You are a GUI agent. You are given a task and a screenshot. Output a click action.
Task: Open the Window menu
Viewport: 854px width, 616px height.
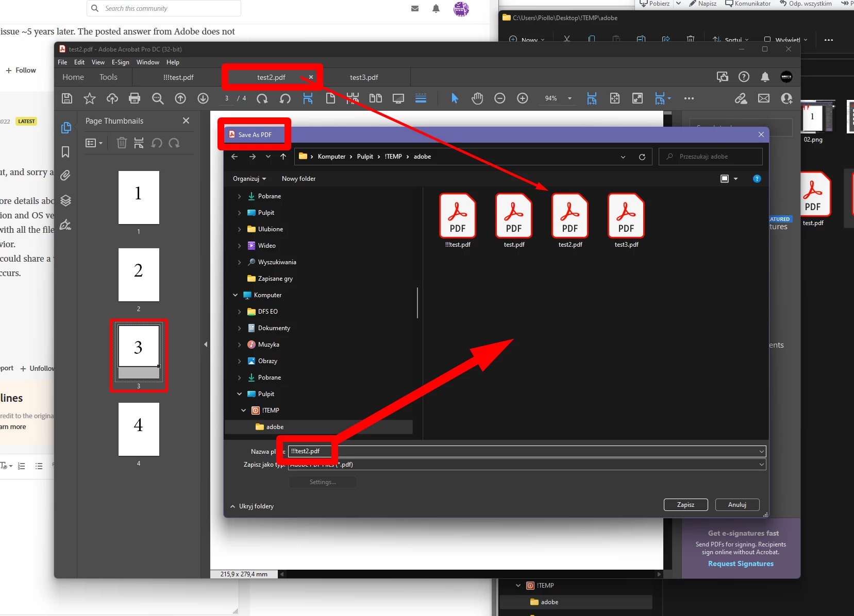tap(148, 62)
